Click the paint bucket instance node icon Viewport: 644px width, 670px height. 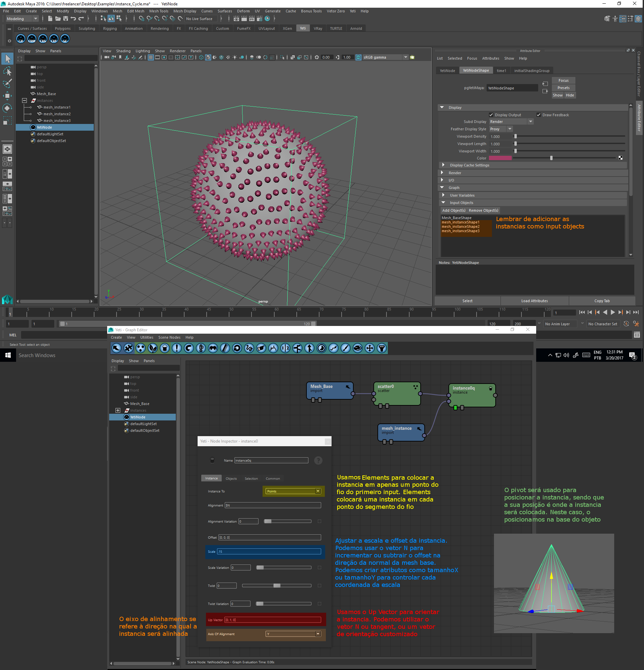click(165, 348)
